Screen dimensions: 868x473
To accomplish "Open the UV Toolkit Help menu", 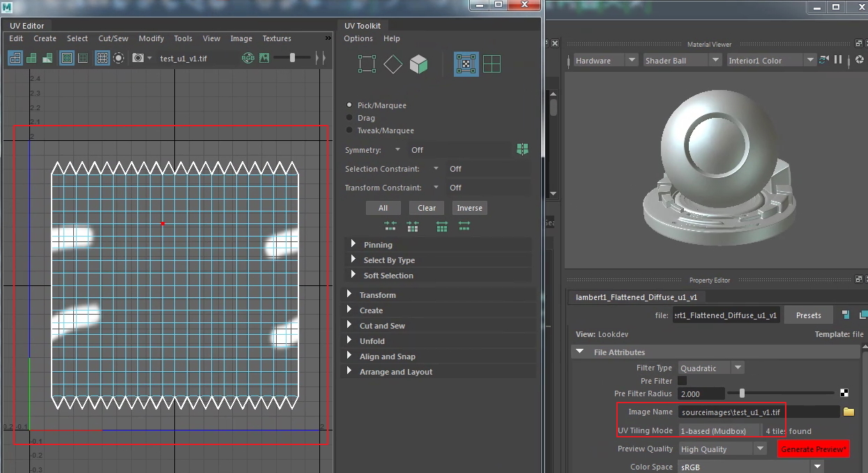I will click(x=392, y=38).
